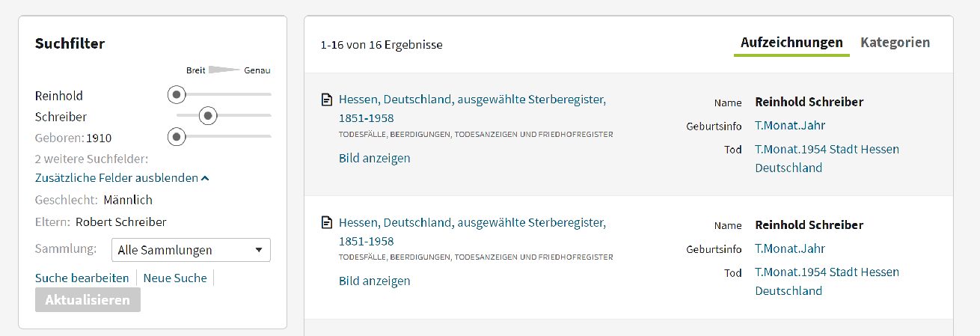Viewport: 980px width, 336px height.
Task: Click the Schreiber surname slider handle
Action: (208, 116)
